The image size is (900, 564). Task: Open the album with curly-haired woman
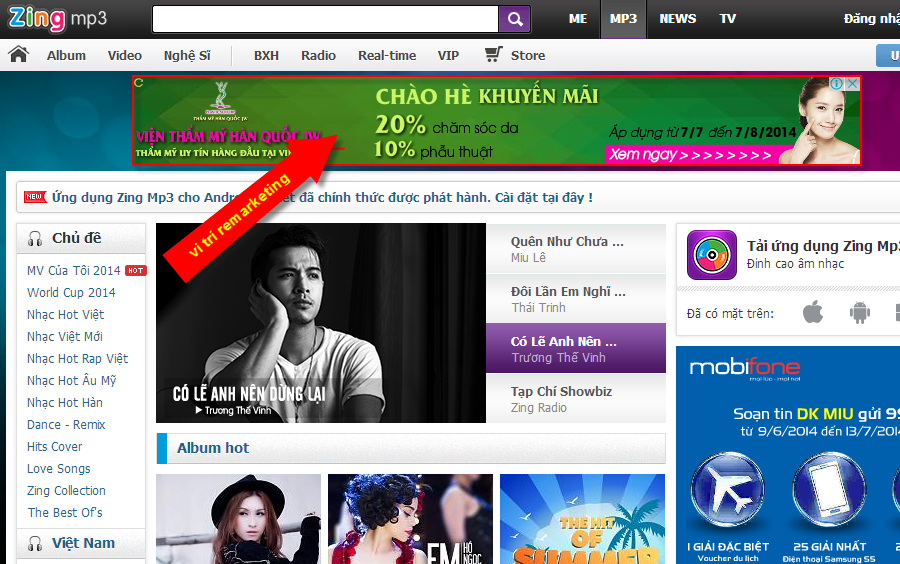[410, 519]
